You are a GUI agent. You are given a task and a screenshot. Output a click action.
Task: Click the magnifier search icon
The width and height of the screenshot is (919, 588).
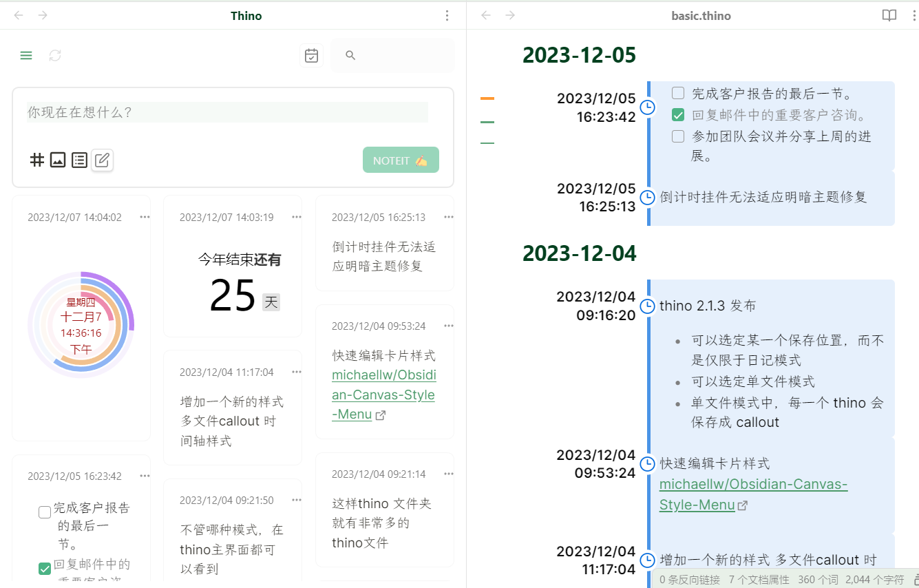(x=350, y=56)
